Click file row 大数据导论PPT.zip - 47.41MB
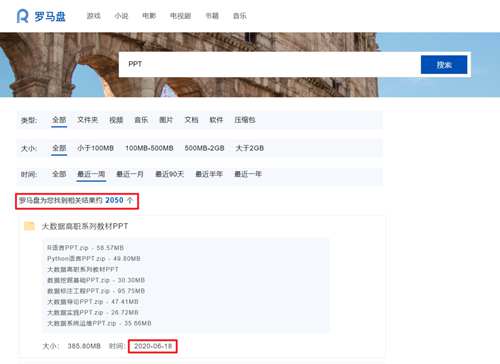This screenshot has height=364, width=500. [x=93, y=302]
